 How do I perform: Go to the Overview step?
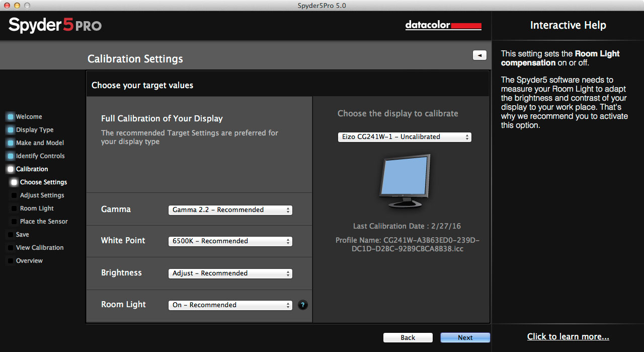(30, 261)
